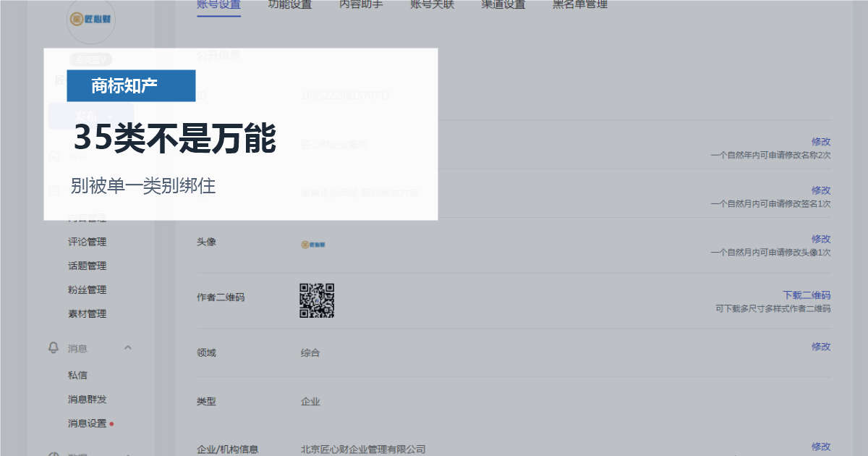Click the note 可下载多尺寸多样式作者二维码

(773, 309)
